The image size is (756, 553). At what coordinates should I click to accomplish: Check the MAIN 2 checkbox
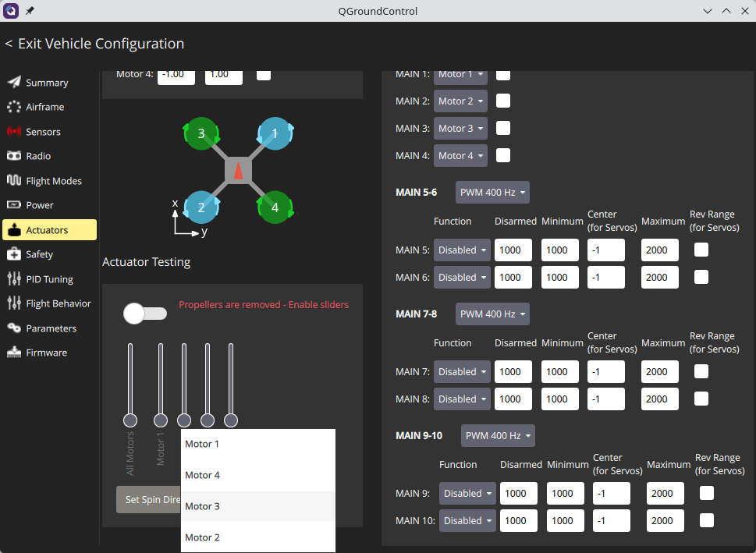pos(503,101)
